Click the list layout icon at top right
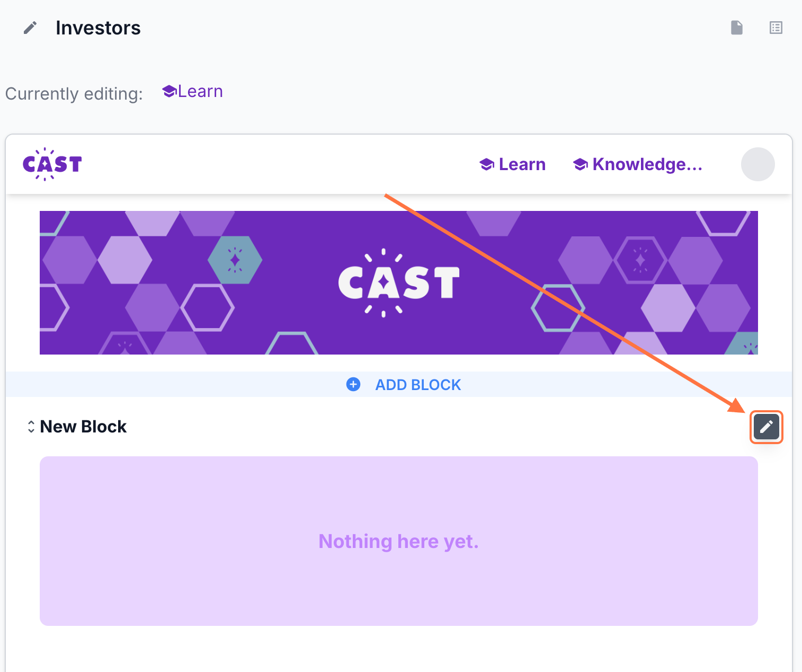The width and height of the screenshot is (802, 672). click(776, 28)
